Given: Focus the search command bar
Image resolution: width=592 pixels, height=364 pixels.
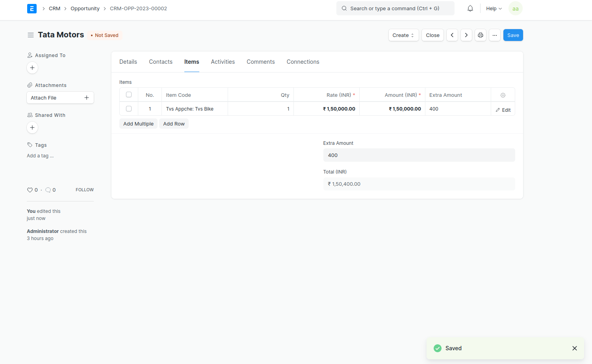Looking at the screenshot, I should point(395,8).
